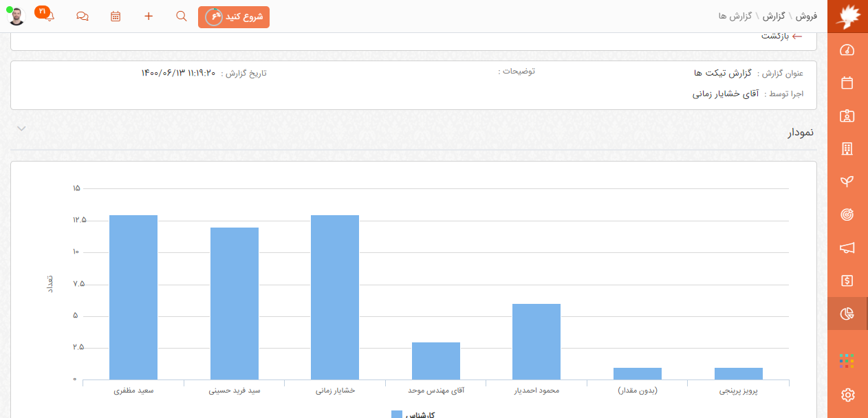Open the chat messages icon
Image resolution: width=868 pixels, height=418 pixels.
[83, 16]
